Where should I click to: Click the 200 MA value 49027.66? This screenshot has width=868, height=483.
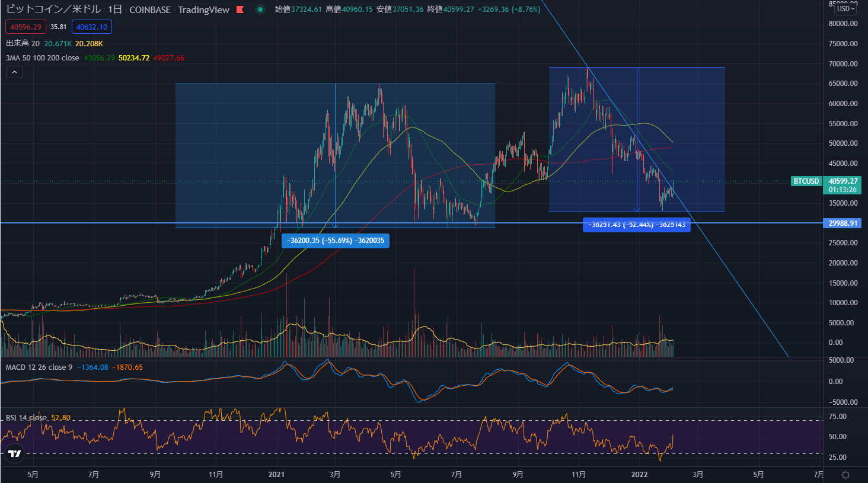[168, 57]
